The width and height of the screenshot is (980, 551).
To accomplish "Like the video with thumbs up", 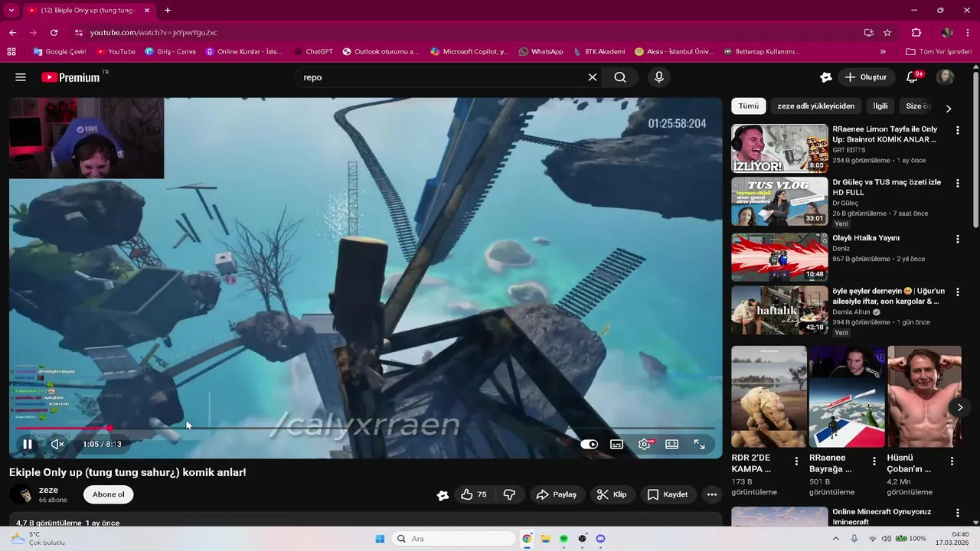I will click(x=474, y=494).
